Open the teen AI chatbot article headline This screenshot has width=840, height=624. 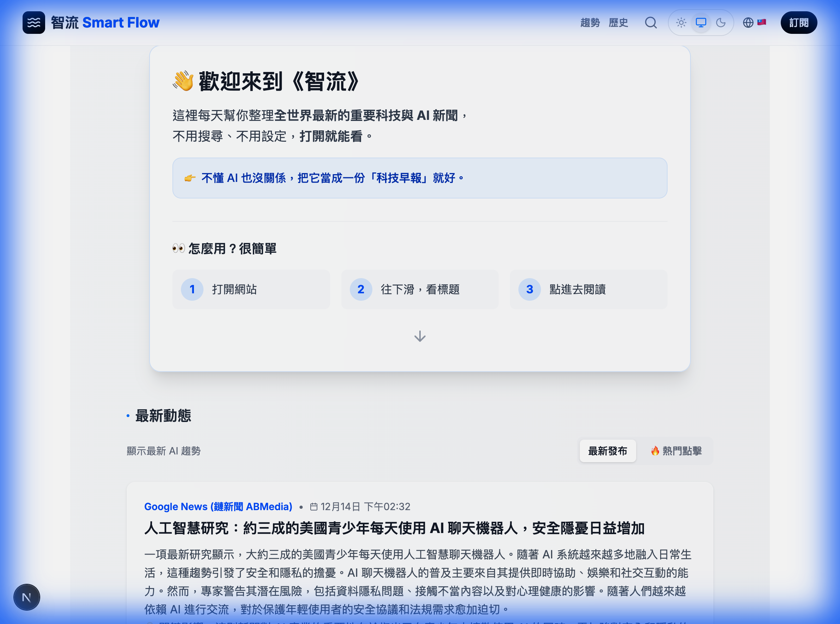394,528
